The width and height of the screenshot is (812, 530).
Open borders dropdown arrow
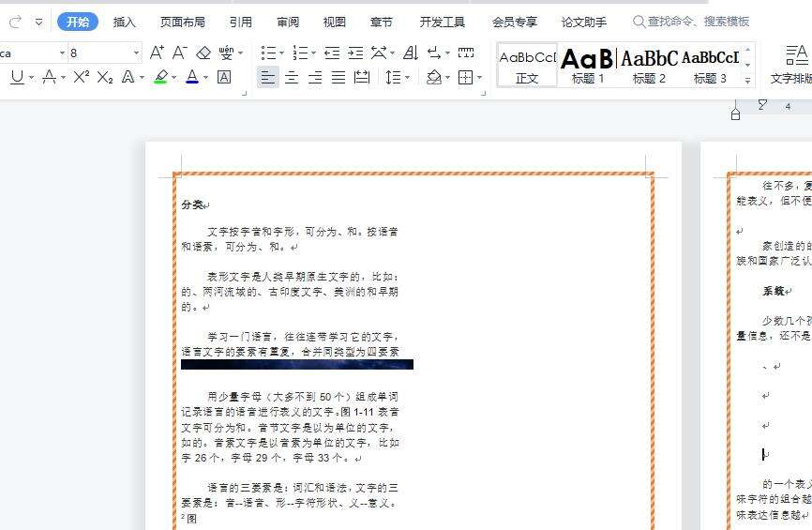(x=479, y=78)
